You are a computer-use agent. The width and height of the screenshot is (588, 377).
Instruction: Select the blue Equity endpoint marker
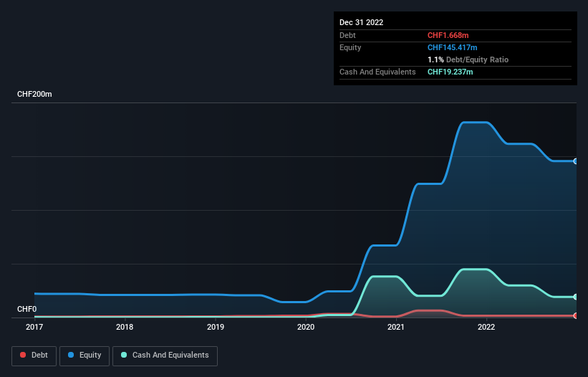pos(576,161)
